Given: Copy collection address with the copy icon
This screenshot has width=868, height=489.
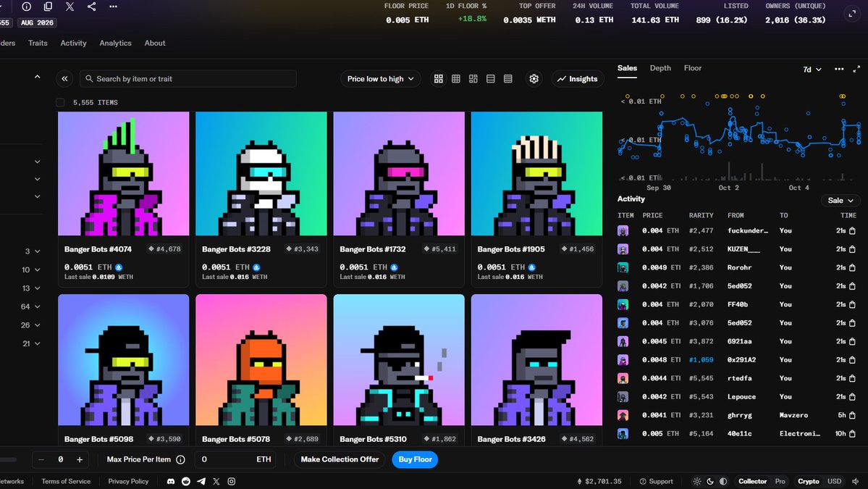Looking at the screenshot, I should tap(49, 7).
